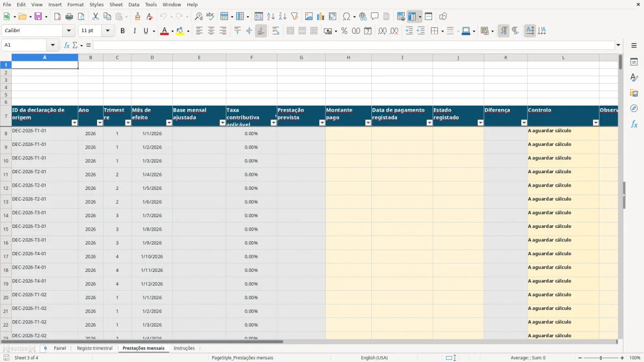The width and height of the screenshot is (644, 362).
Task: Open the sidebar Navigator panel
Action: [634, 108]
